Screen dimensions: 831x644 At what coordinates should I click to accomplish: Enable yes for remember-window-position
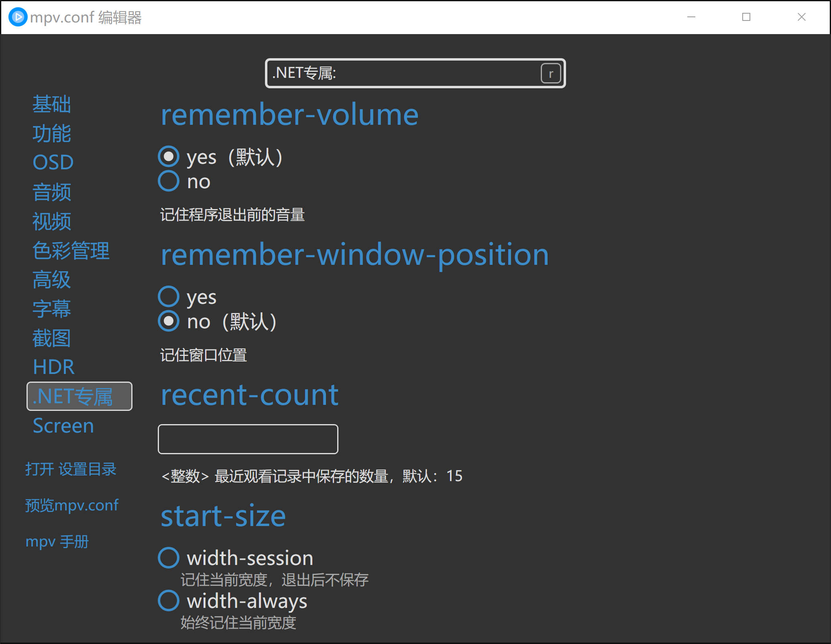(x=169, y=297)
